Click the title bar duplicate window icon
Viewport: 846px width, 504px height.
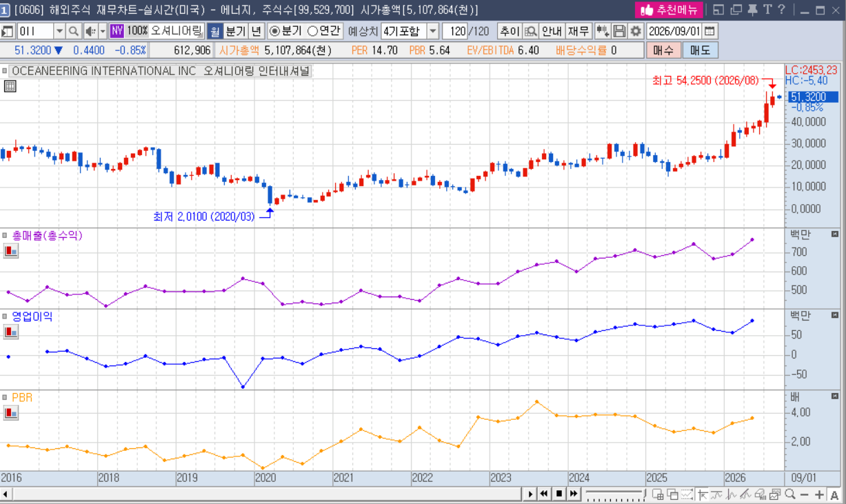tap(736, 10)
